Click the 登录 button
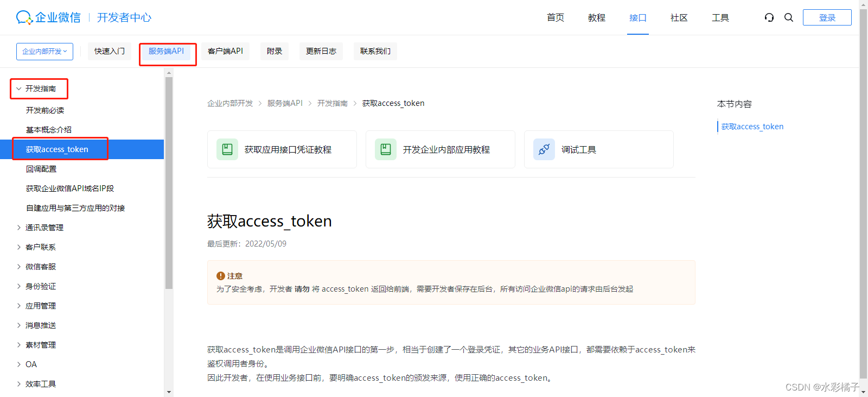The height and width of the screenshot is (397, 868). click(x=827, y=17)
